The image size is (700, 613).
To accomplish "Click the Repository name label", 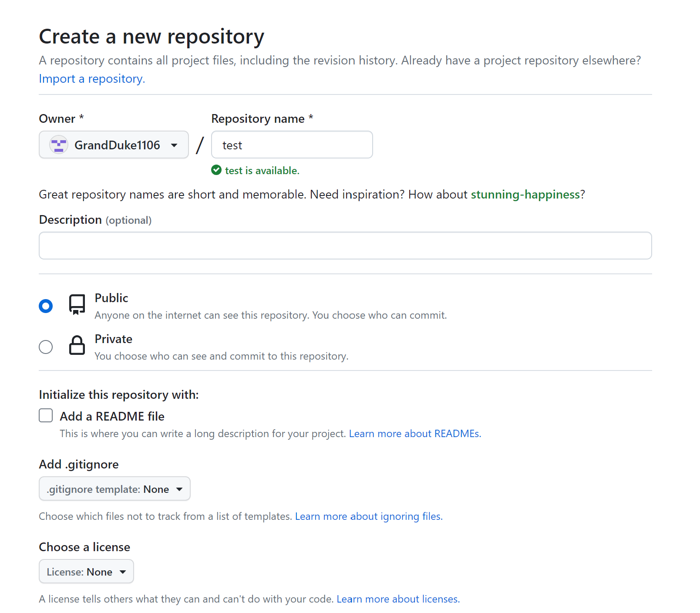I will click(262, 118).
